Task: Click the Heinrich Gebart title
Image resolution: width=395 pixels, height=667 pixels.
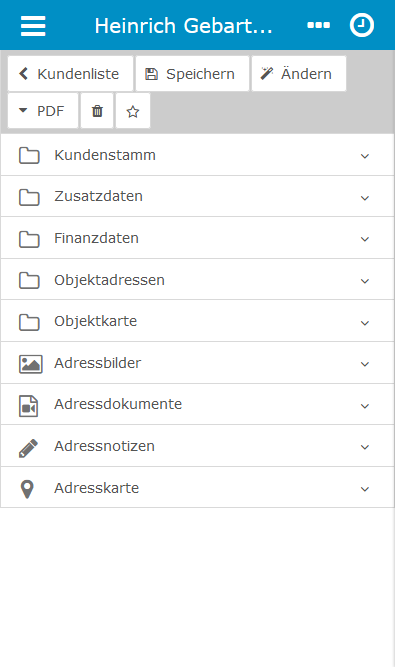Action: [183, 26]
